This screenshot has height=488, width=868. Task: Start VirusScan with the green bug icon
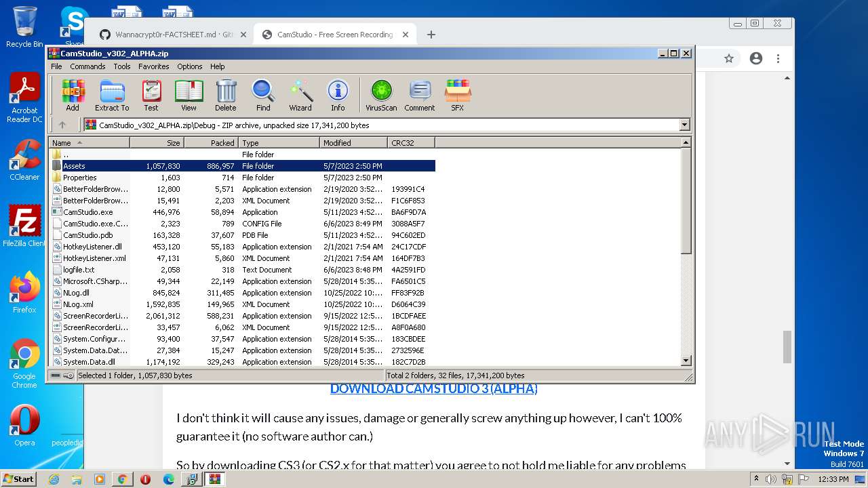[381, 95]
